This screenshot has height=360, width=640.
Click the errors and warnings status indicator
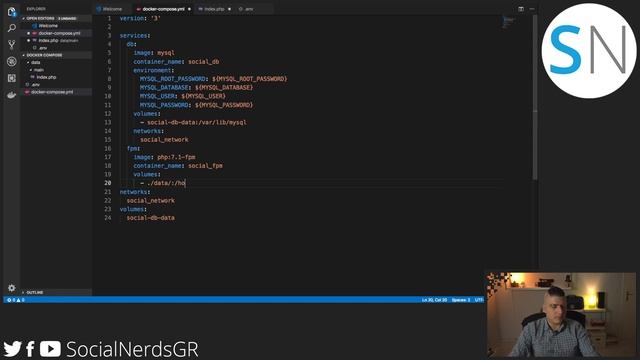coord(16,300)
